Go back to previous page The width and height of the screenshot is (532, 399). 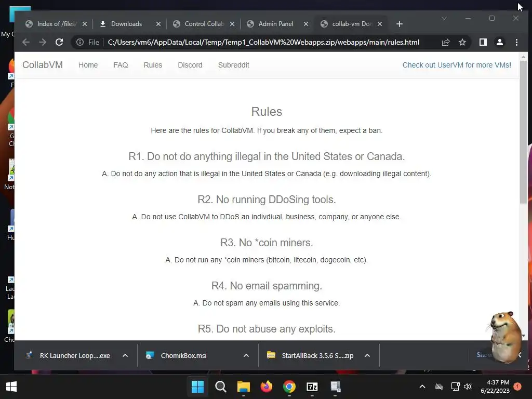26,42
